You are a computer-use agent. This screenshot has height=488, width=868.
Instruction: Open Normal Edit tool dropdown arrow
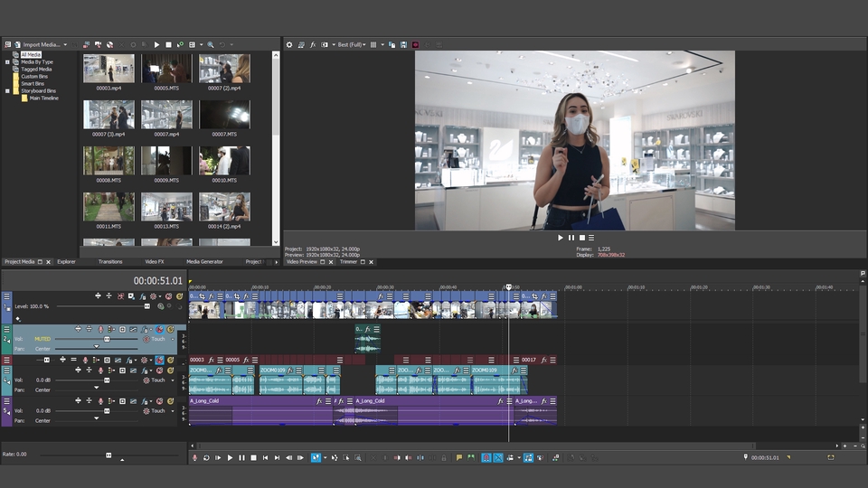pyautogui.click(x=325, y=457)
